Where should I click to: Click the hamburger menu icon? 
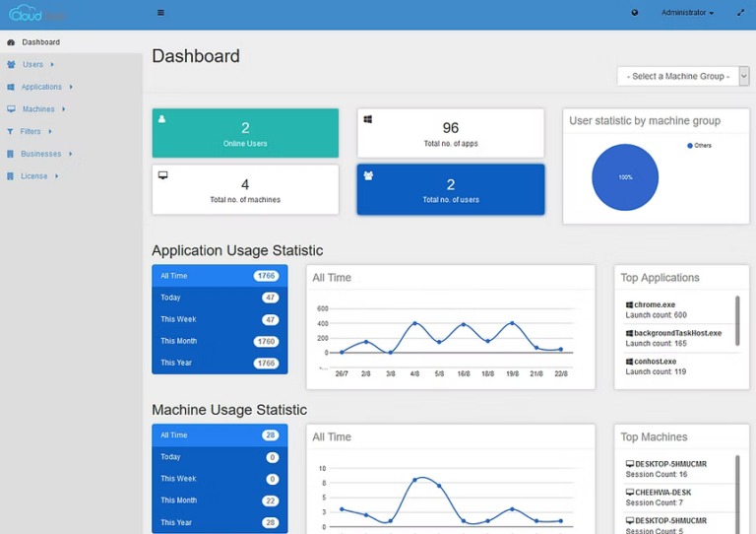coord(160,13)
